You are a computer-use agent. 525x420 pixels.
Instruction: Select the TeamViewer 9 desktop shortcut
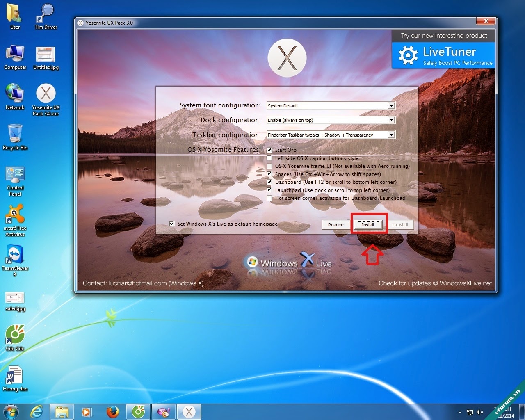[15, 261]
